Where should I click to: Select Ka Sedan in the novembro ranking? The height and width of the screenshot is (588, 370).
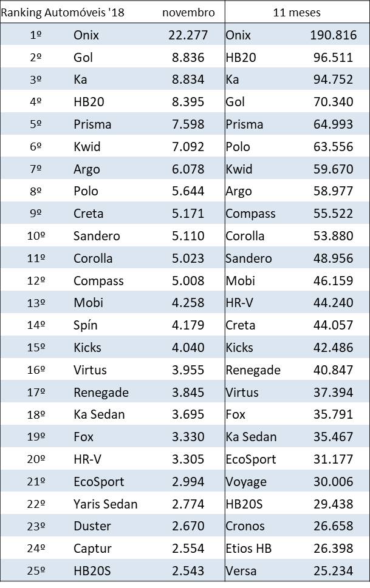pos(98,414)
